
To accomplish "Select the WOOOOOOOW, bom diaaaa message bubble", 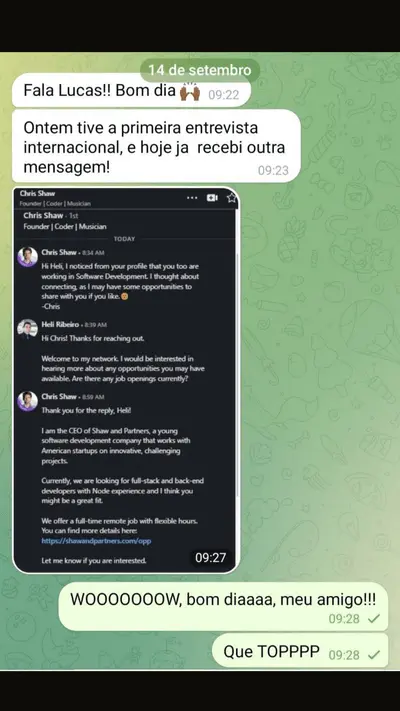I will 223,607.
